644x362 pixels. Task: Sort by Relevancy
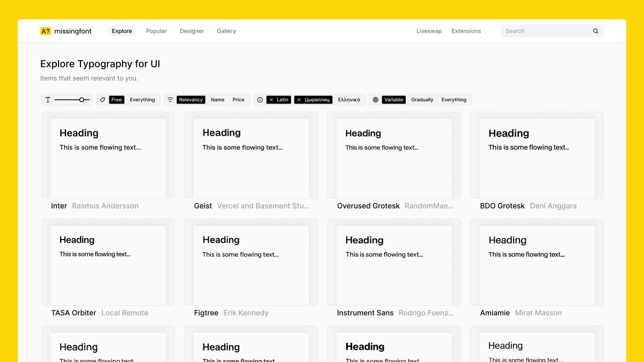(191, 100)
